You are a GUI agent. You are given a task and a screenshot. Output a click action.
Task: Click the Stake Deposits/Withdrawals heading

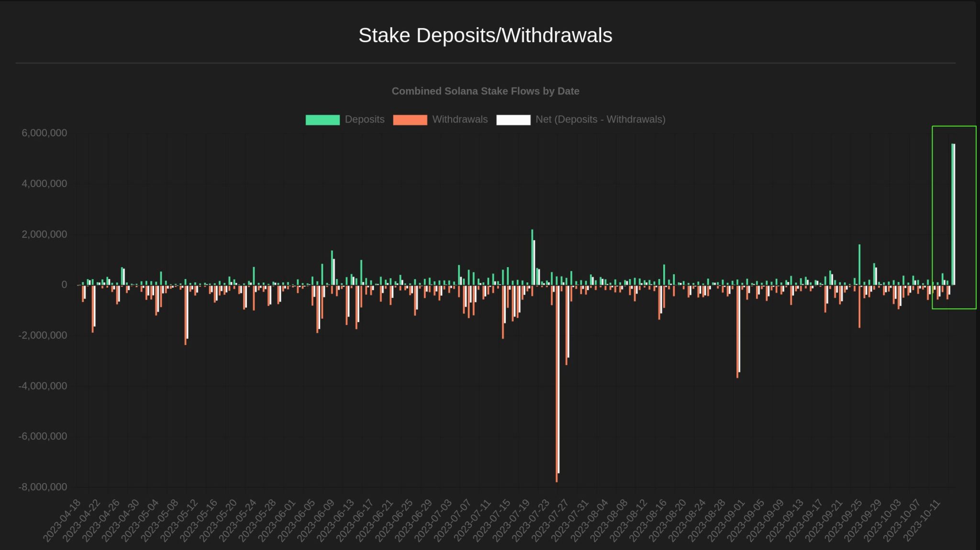(x=485, y=35)
